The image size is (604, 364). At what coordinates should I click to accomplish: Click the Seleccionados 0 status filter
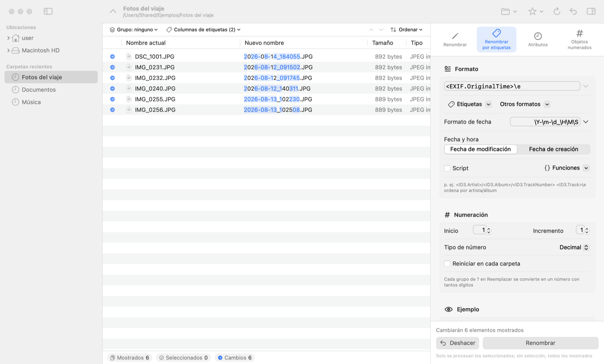click(183, 358)
